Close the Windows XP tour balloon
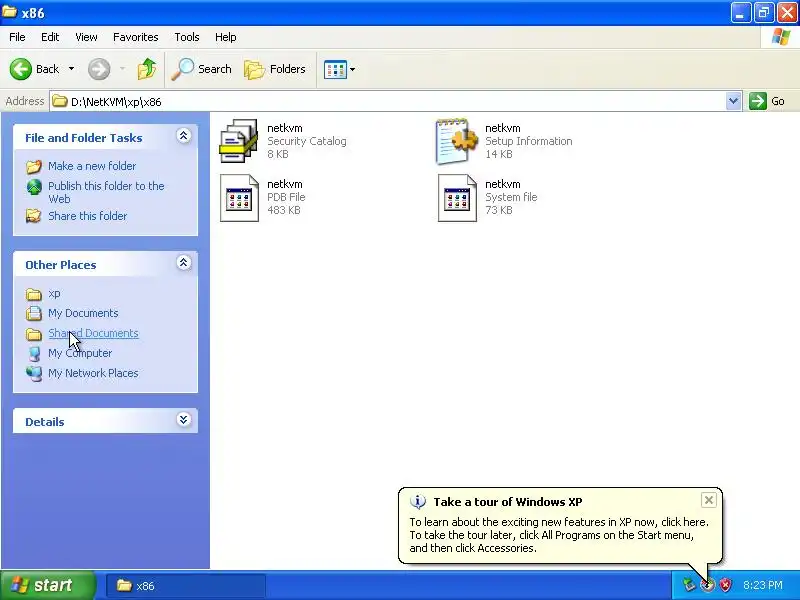800x600 pixels. [709, 500]
